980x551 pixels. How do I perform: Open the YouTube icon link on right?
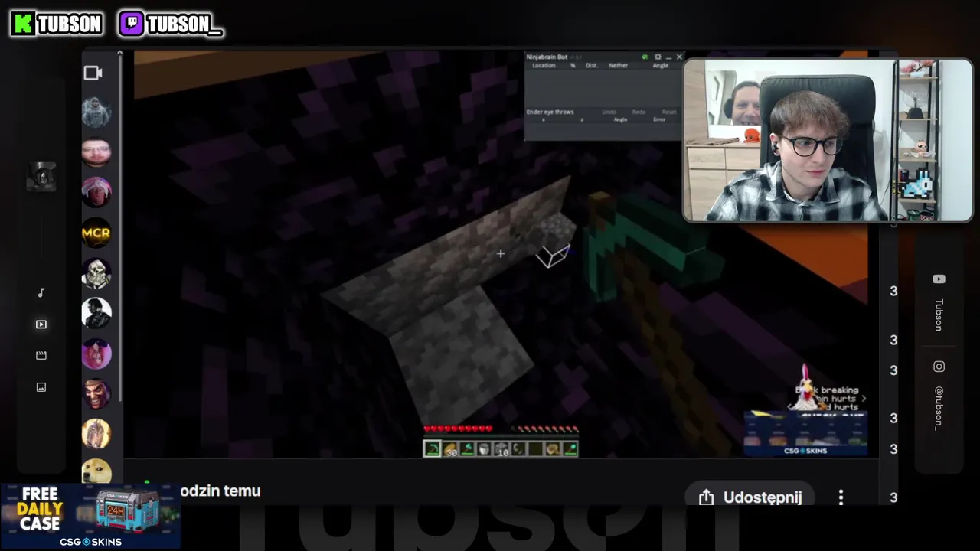coord(939,279)
